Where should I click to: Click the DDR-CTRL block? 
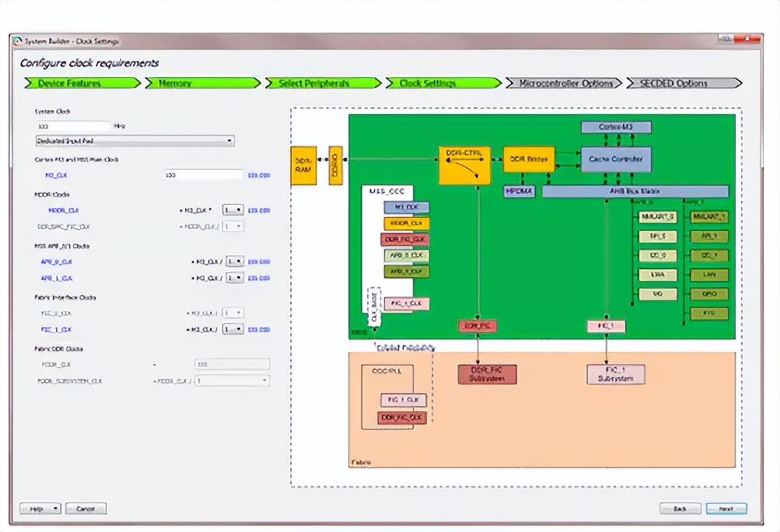point(464,166)
